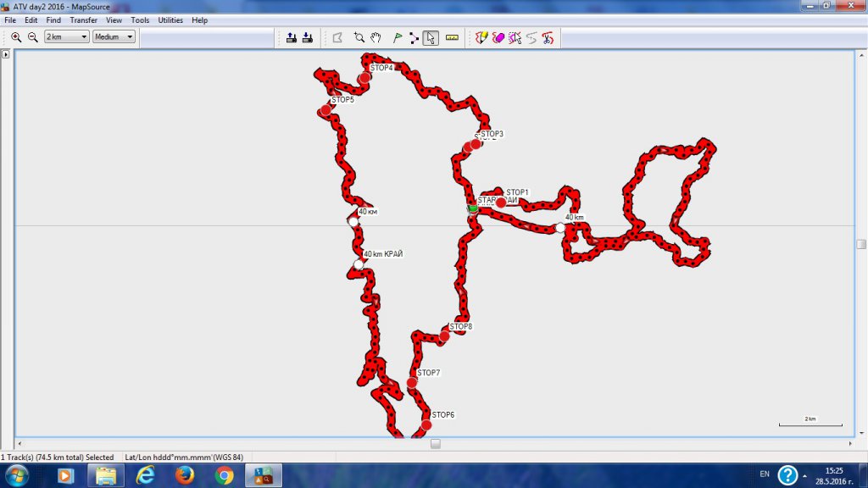Screen dimensions: 868x488
Task: Click the STOP5 waypoint marker
Action: (x=325, y=110)
